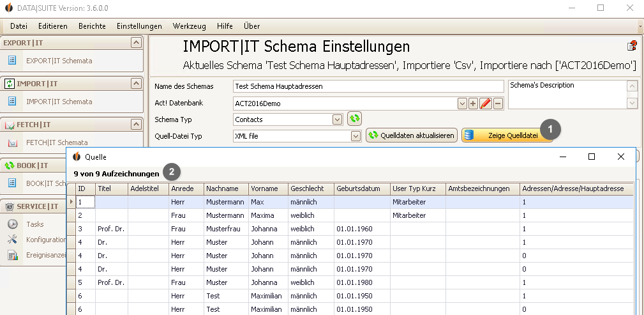Open the Datei menu
The height and width of the screenshot is (315, 644).
point(19,26)
